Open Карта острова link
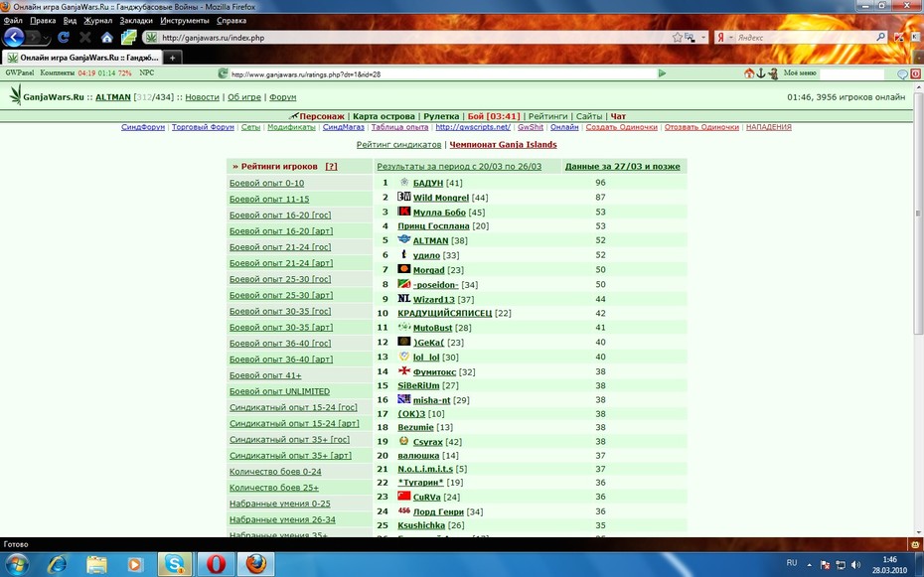The height and width of the screenshot is (577, 924). pos(384,116)
